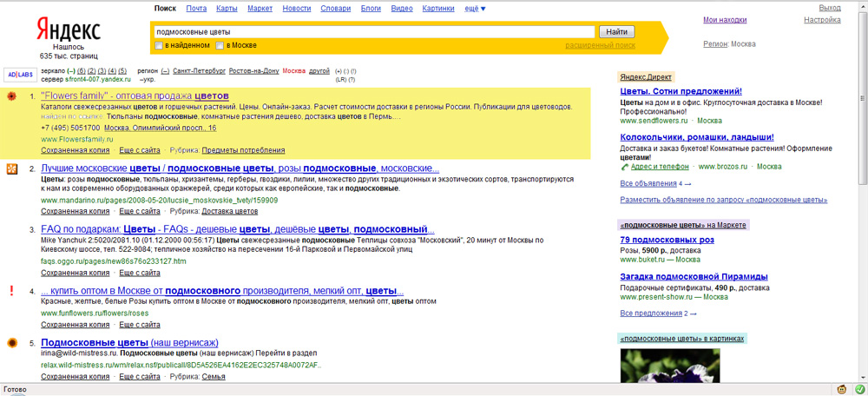Click 'Разместить объявление по запросу' link
The height and width of the screenshot is (396, 868).
[724, 200]
